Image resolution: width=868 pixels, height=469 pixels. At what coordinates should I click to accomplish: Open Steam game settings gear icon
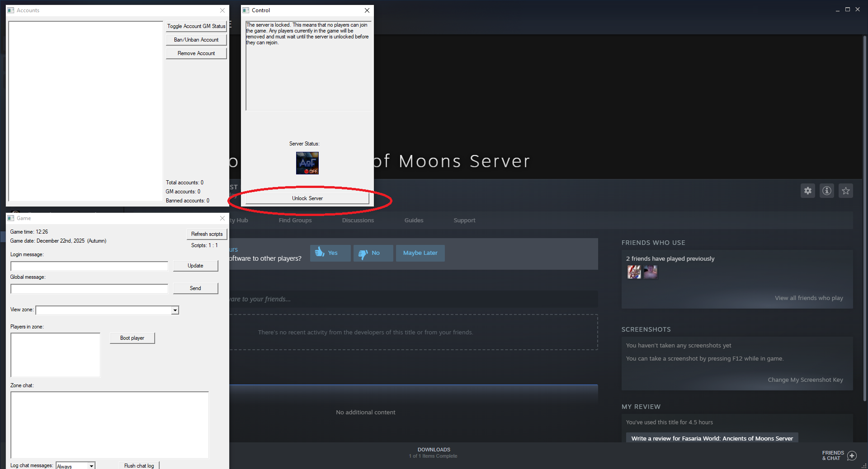(808, 191)
